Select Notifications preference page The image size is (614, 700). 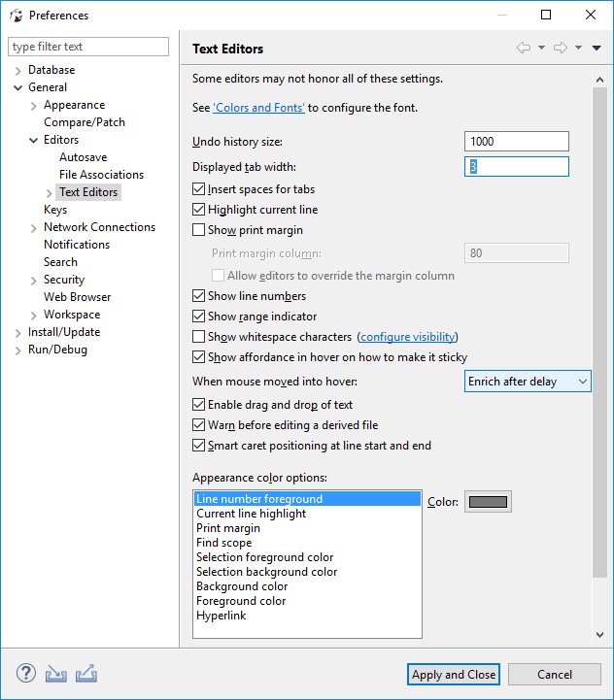pyautogui.click(x=77, y=245)
